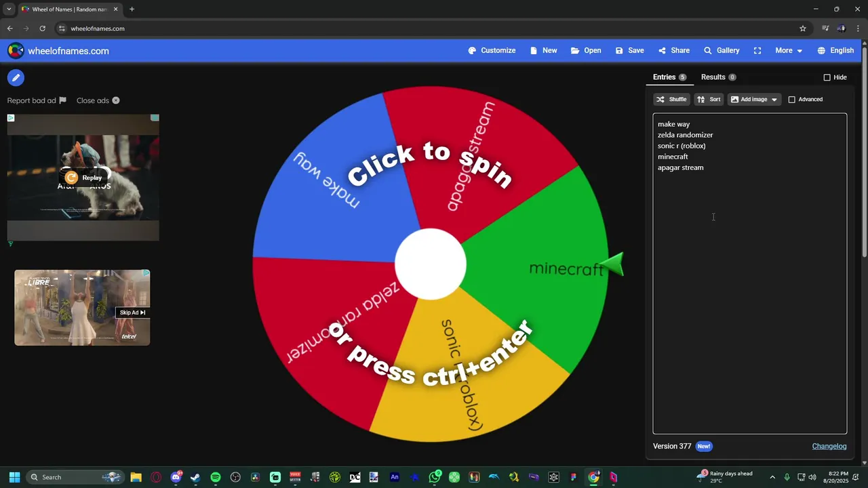The height and width of the screenshot is (488, 868).
Task: Report bad ad flag link
Action: tap(37, 100)
